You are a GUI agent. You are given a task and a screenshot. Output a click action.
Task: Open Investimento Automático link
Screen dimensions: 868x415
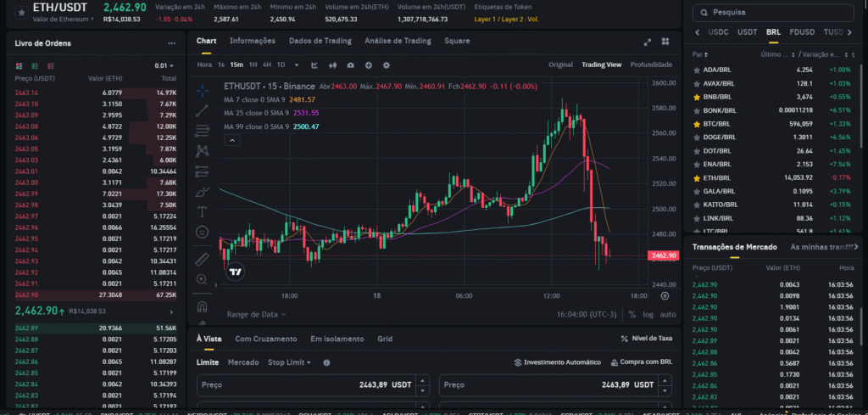point(558,362)
